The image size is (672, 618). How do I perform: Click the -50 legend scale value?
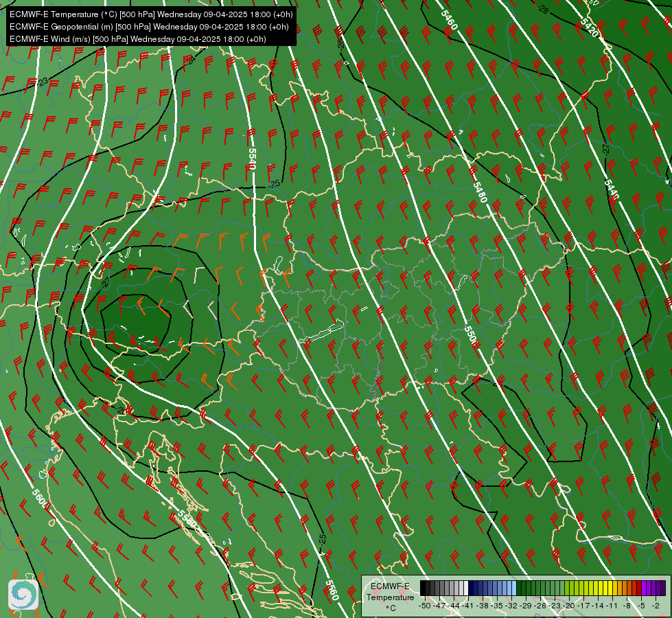tap(424, 606)
